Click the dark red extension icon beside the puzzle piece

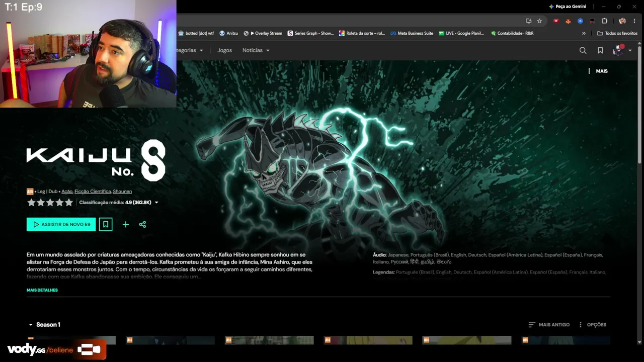[x=592, y=21]
